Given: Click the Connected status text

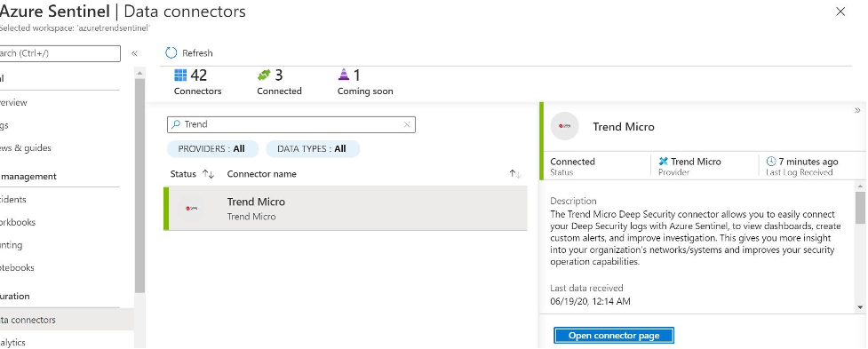Looking at the screenshot, I should coord(572,162).
